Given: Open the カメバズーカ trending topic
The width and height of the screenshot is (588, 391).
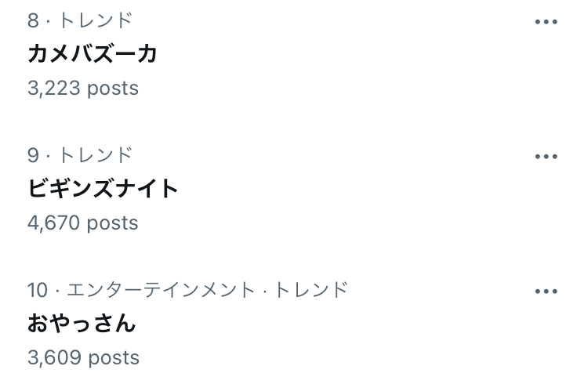Looking at the screenshot, I should [x=93, y=54].
